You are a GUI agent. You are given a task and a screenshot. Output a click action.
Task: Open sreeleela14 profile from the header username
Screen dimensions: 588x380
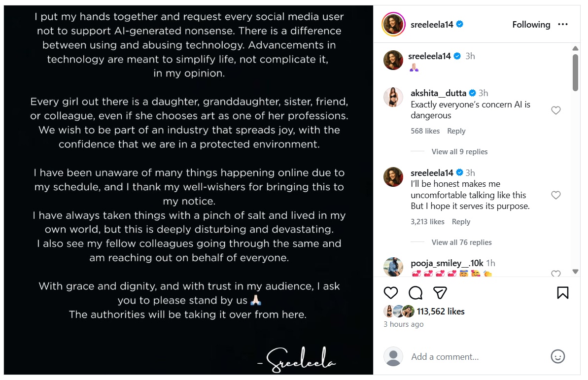[x=432, y=25]
